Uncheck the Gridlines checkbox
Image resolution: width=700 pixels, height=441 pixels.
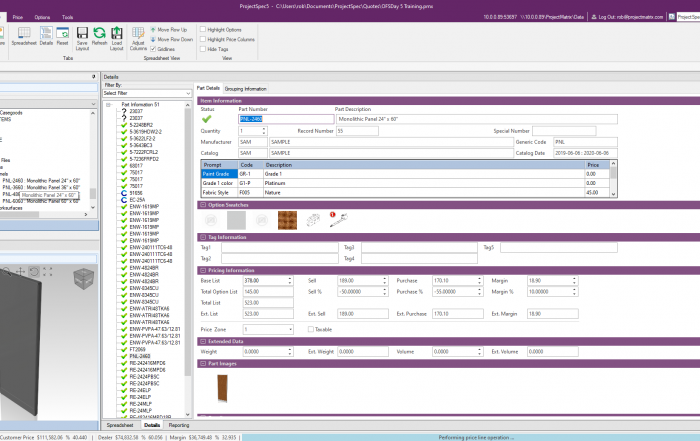(153, 49)
